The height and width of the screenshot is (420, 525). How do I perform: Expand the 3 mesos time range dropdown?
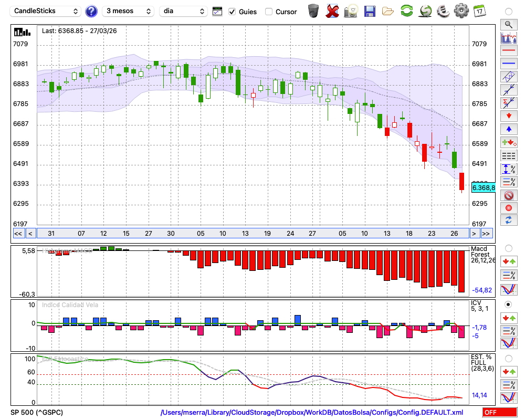pos(128,11)
